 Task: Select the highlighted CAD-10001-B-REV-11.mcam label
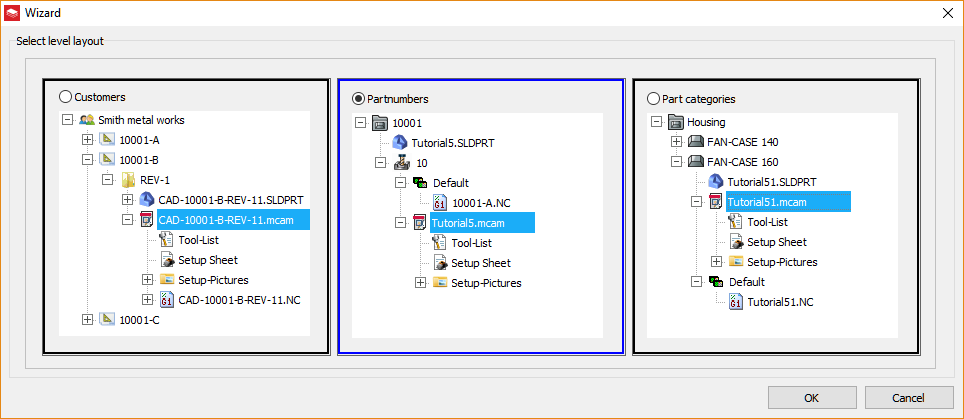234,219
